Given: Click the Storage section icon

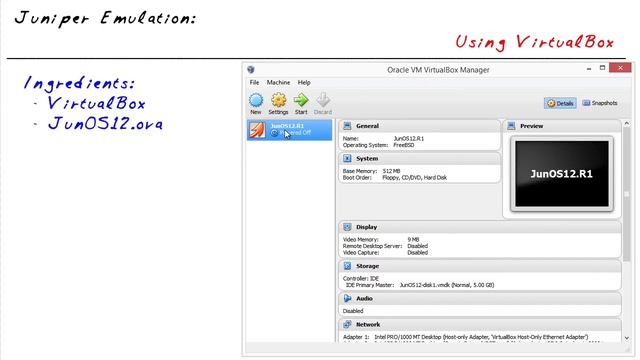Looking at the screenshot, I should [347, 266].
